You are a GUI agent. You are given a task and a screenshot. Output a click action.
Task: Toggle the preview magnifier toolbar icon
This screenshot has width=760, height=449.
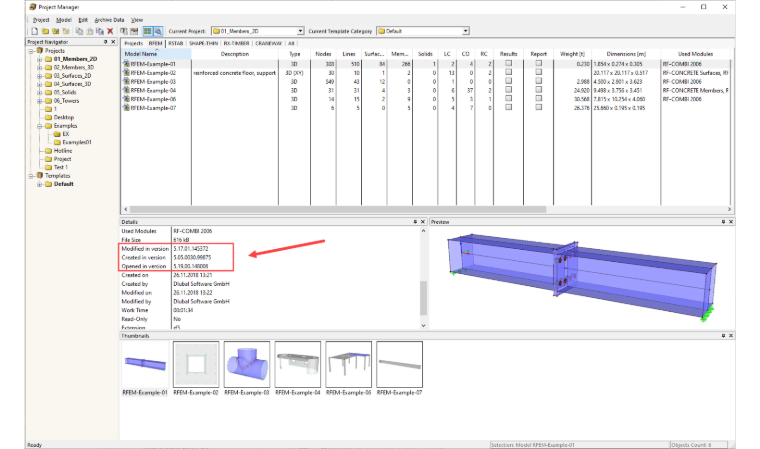point(158,31)
